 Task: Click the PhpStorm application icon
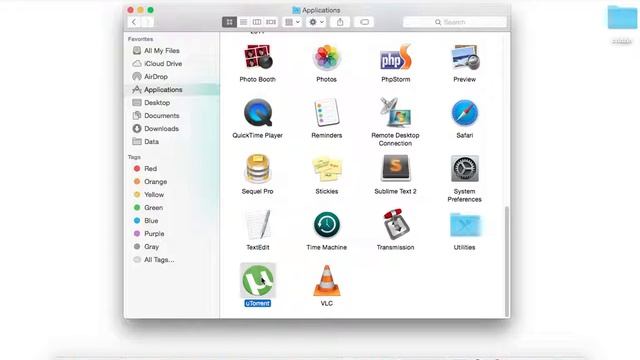(x=395, y=58)
